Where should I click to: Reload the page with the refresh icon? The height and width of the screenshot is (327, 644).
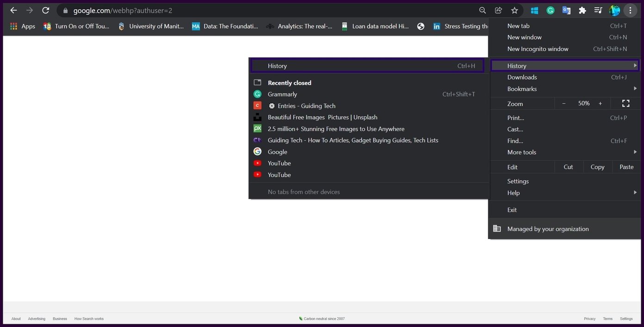(x=45, y=10)
